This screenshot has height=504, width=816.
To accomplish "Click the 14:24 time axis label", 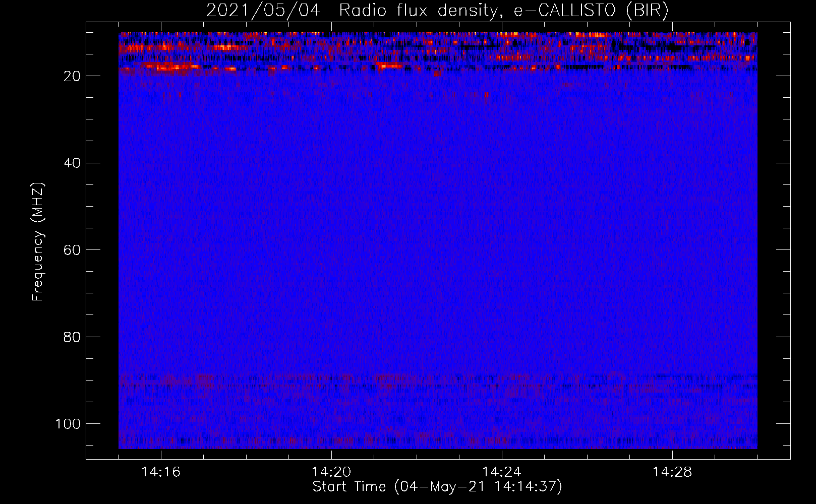I will tap(502, 472).
